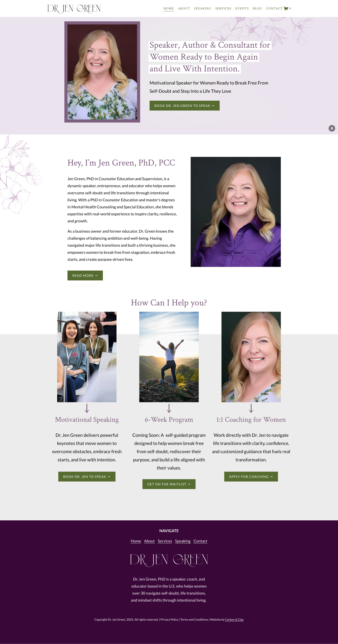Click the Dr Jen Green header logo
338x644 pixels.
click(x=74, y=9)
